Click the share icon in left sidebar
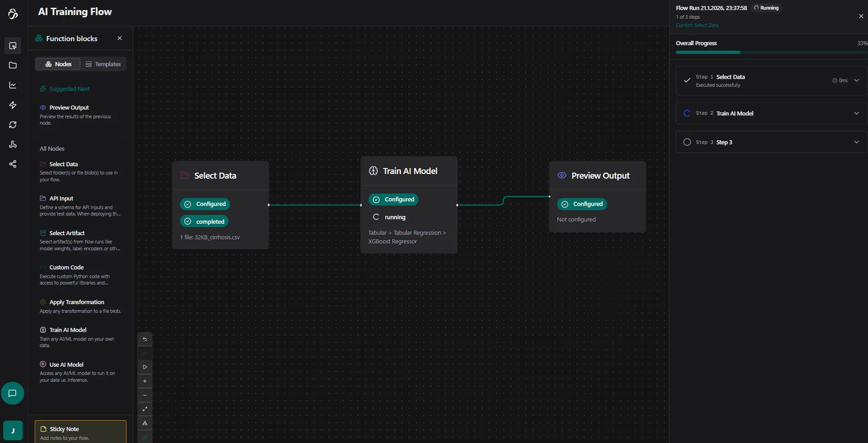 coord(13,164)
